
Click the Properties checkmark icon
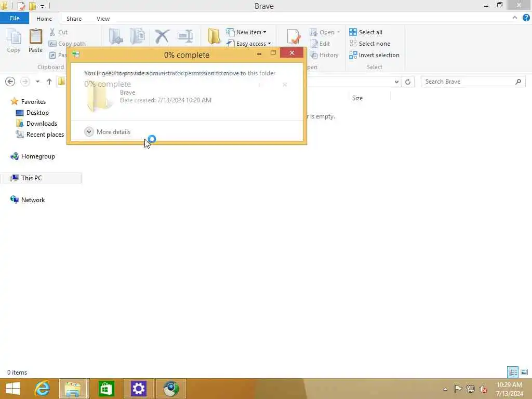(294, 36)
